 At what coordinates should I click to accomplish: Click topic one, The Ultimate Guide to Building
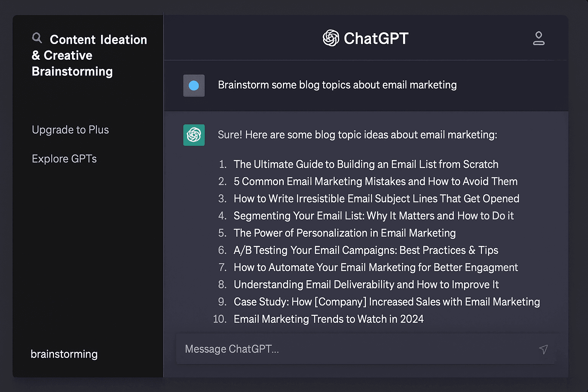click(366, 164)
